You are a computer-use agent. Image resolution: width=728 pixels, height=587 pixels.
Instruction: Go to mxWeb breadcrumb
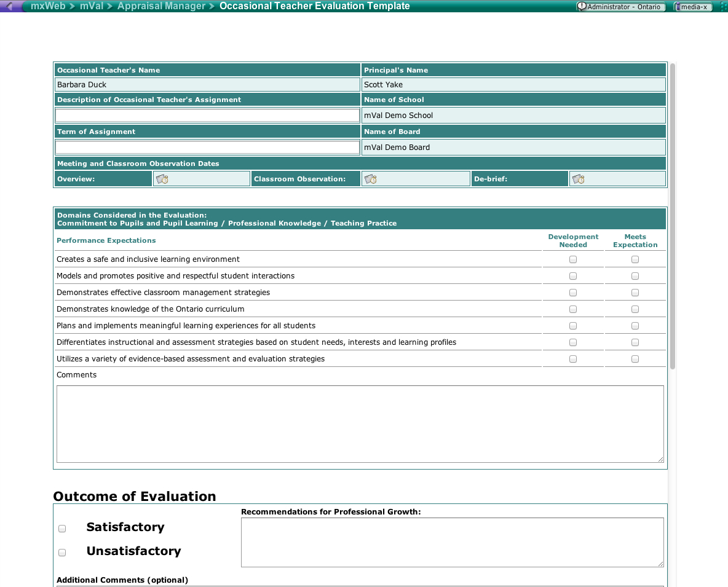pos(48,6)
